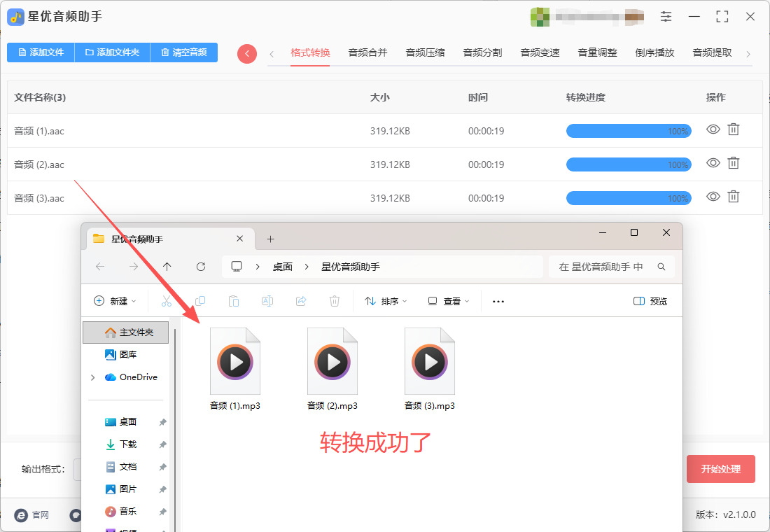Image resolution: width=770 pixels, height=532 pixels.
Task: Go up one folder level in explorer
Action: coord(167,267)
